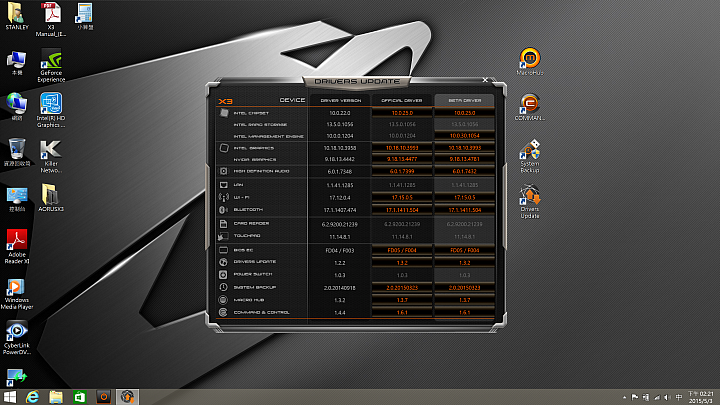Install official System Backup 2.0.20150323
The width and height of the screenshot is (720, 405).
(x=402, y=287)
